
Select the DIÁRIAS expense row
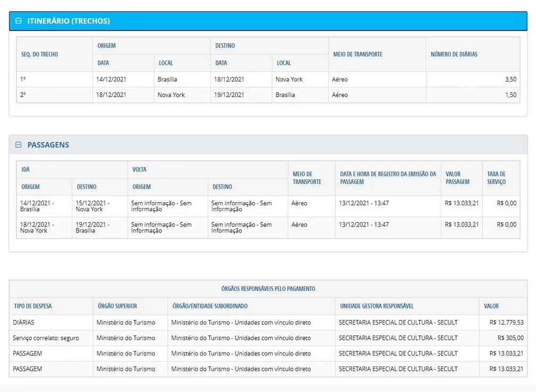pos(24,322)
